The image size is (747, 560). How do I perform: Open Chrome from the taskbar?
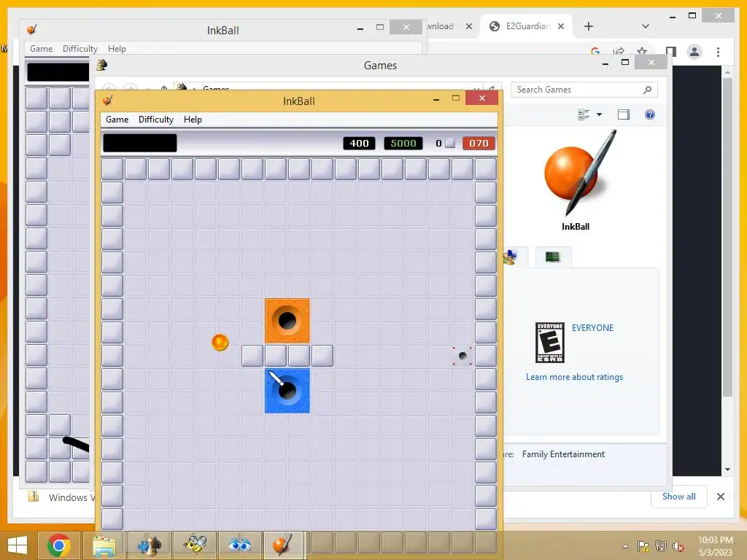pyautogui.click(x=58, y=545)
